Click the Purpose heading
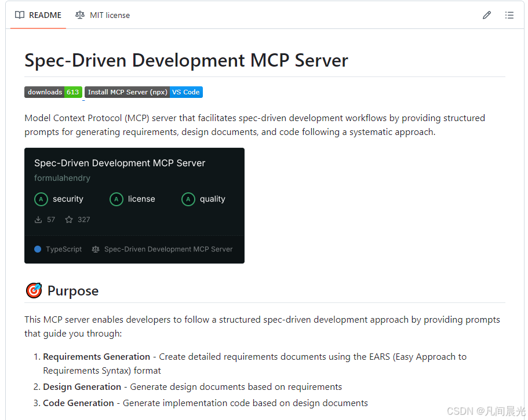The image size is (528, 420). 72,291
